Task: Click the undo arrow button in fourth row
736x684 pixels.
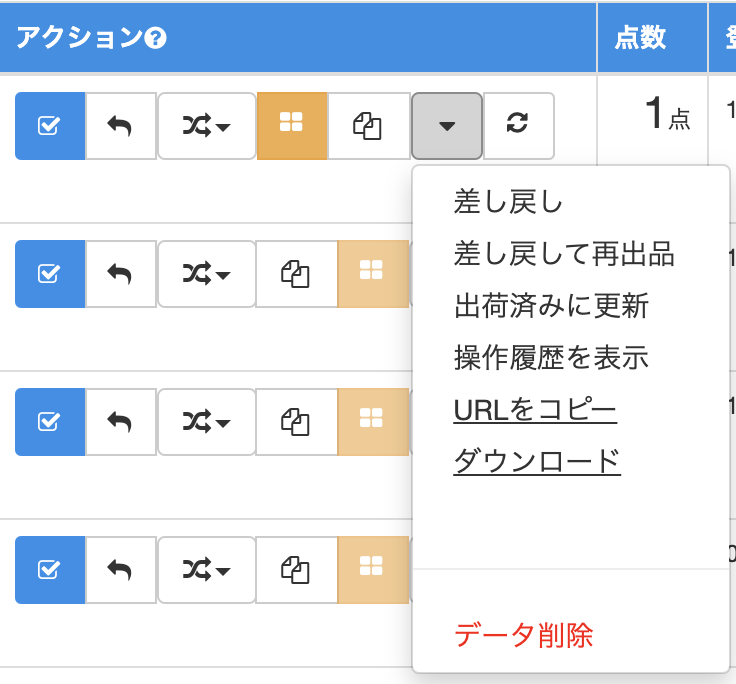Action: pos(121,570)
